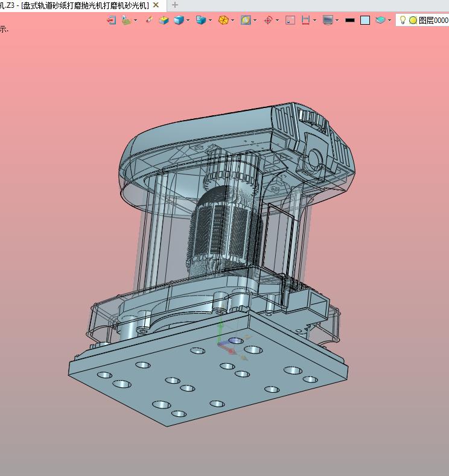Click the small window frame icon

coord(290,21)
